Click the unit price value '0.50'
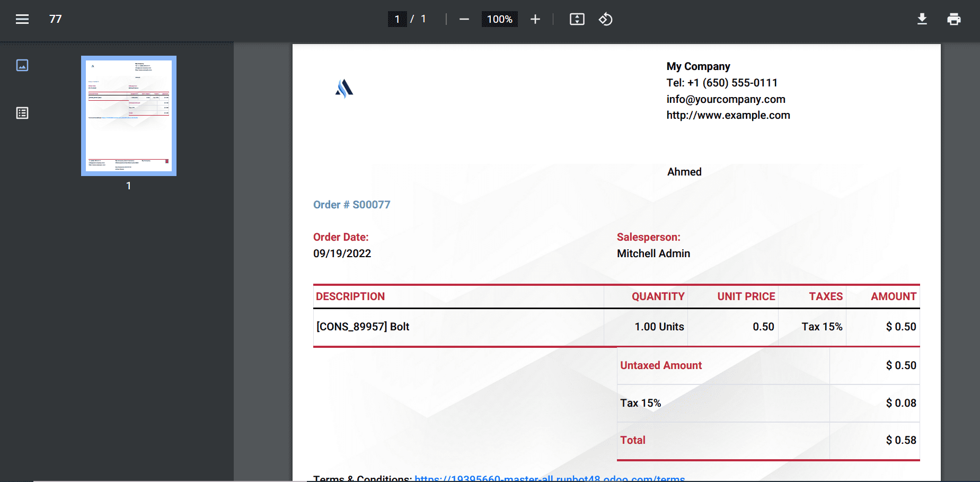 coord(763,327)
